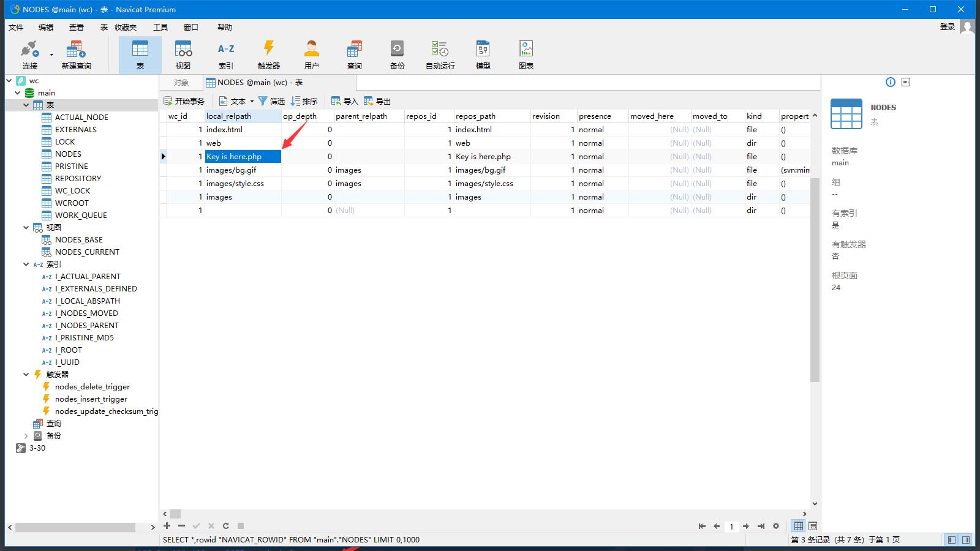Collapse the 触发器 triggers tree node
The width and height of the screenshot is (980, 551).
(x=26, y=374)
